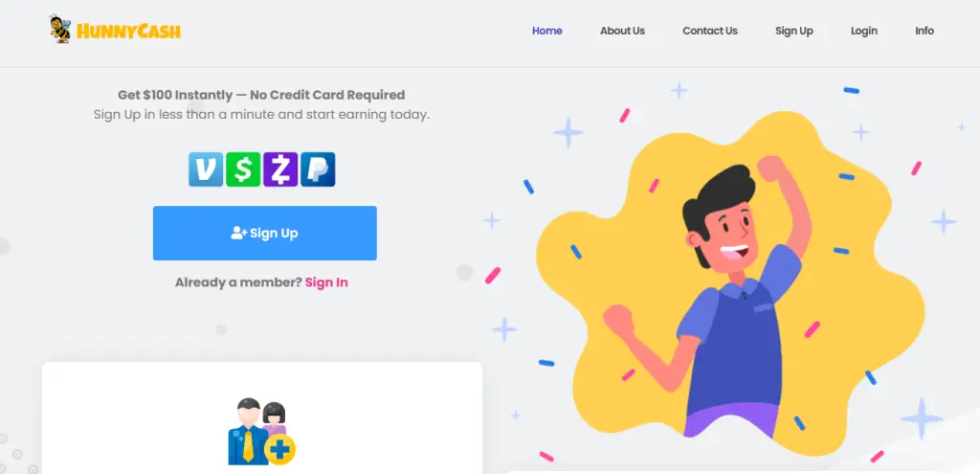Follow the pink Sign In link
This screenshot has height=474, width=980.
[326, 282]
